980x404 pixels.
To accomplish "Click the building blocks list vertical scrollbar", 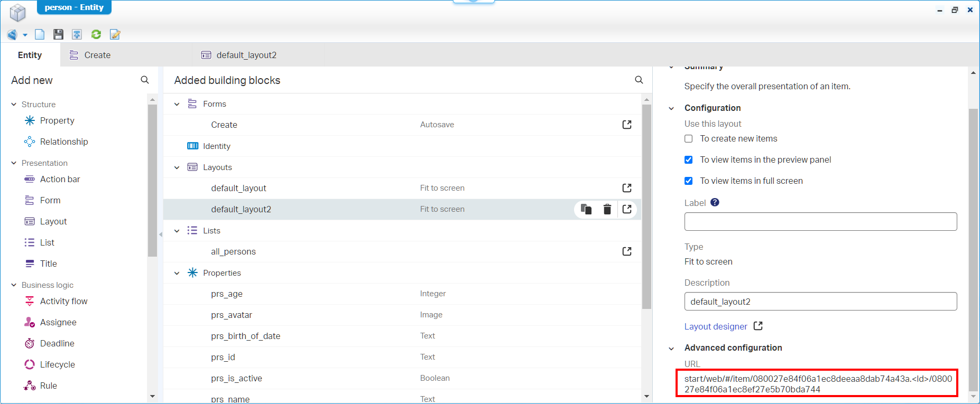I will pyautogui.click(x=646, y=206).
